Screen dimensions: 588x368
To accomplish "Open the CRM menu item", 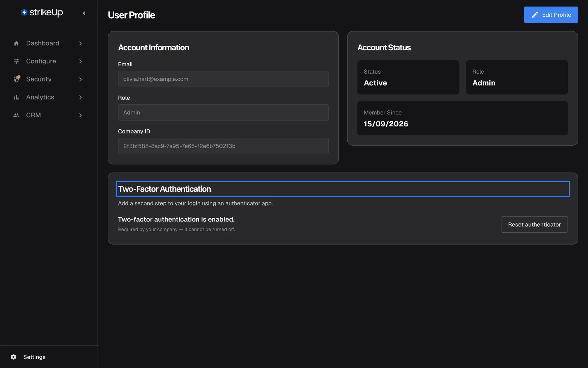I will click(x=49, y=115).
